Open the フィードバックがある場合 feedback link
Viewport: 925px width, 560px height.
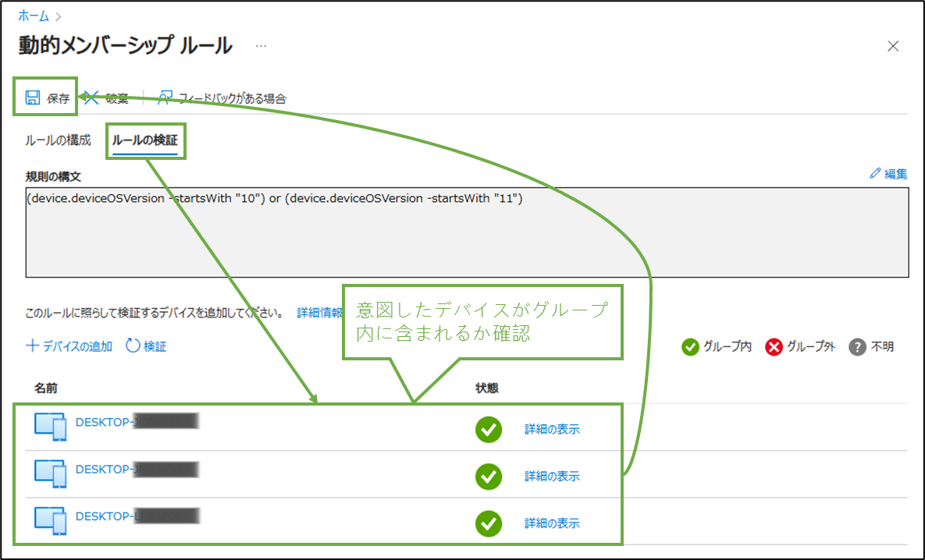[222, 98]
